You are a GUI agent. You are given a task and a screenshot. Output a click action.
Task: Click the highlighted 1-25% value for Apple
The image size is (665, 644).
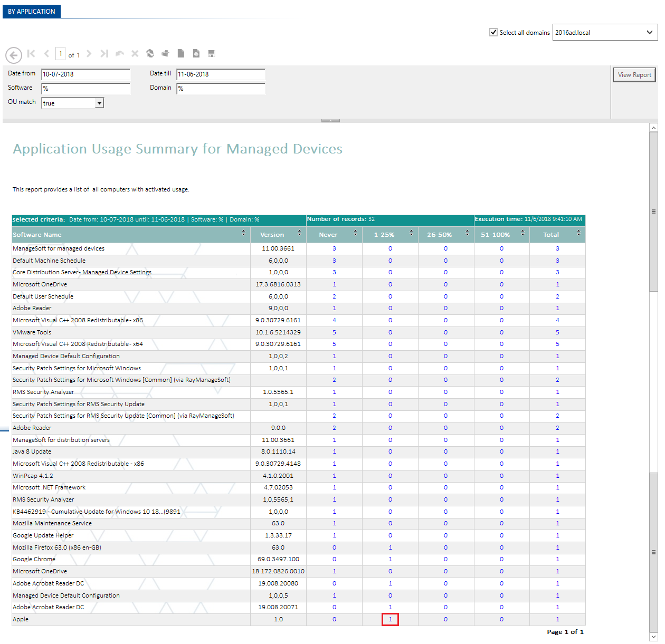click(x=390, y=619)
